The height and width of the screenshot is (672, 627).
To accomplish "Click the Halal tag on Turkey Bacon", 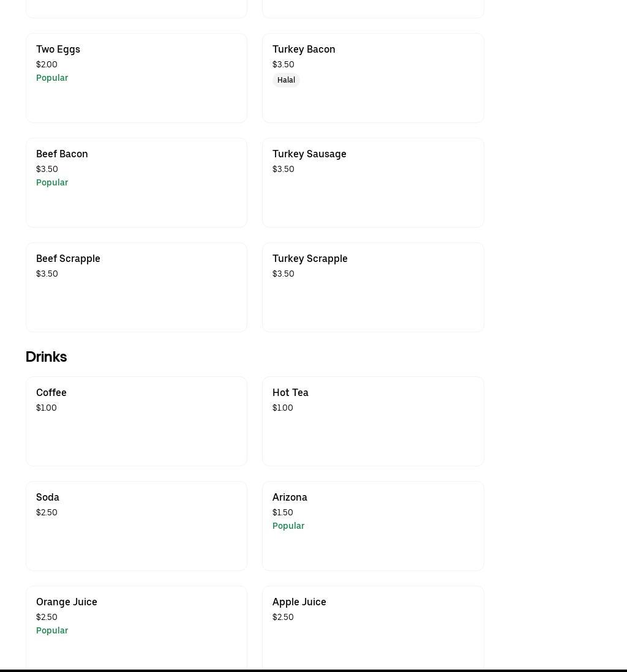I will point(286,80).
